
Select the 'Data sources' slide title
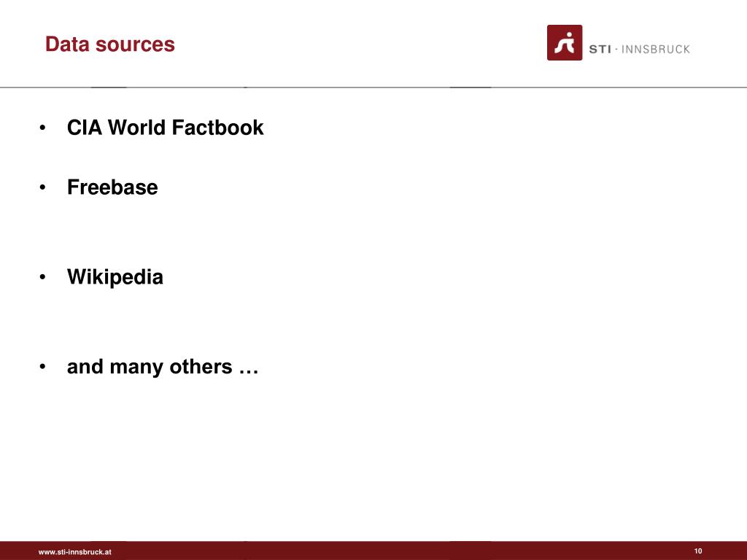[x=110, y=44]
